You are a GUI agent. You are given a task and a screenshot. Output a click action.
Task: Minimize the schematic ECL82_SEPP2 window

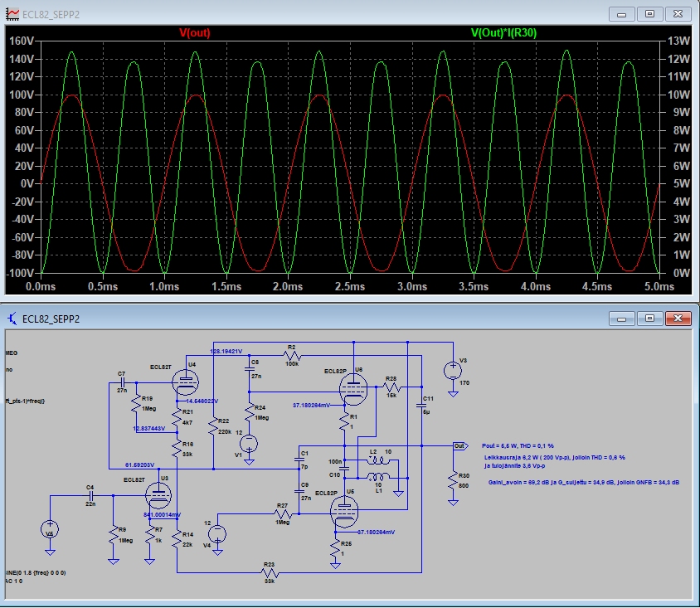pos(622,319)
